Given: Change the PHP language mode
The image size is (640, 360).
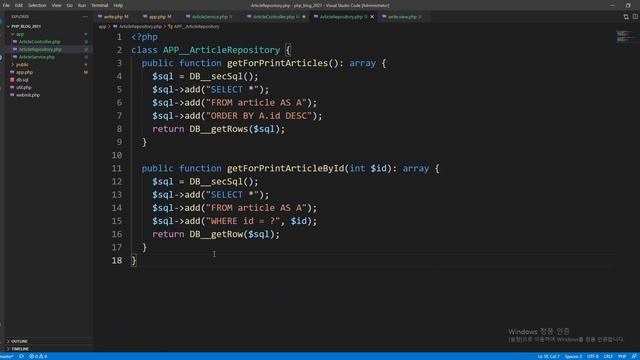Looking at the screenshot, I should 622,356.
